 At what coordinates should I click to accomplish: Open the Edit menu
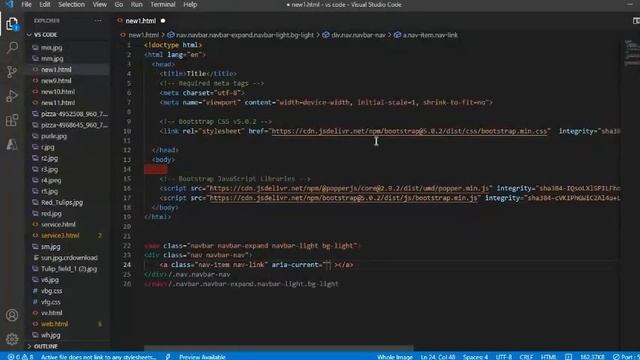point(44,4)
